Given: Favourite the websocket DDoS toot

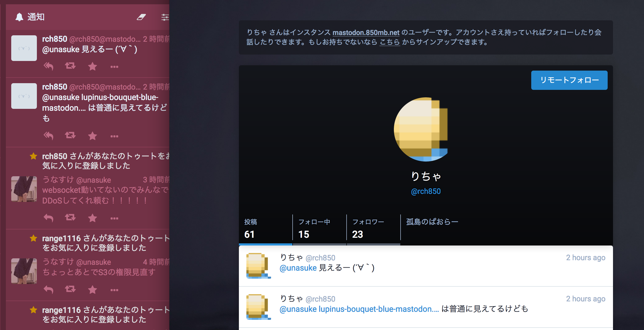Looking at the screenshot, I should 92,218.
